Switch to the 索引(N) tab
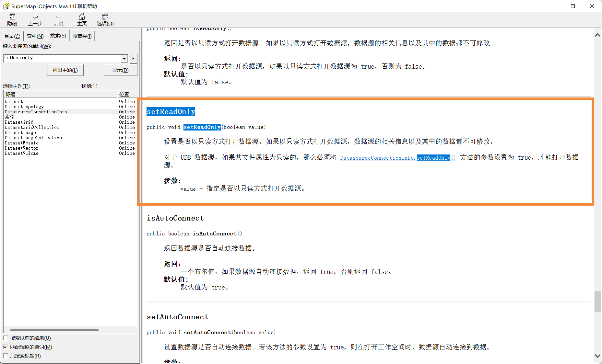602x364 pixels. click(x=35, y=36)
